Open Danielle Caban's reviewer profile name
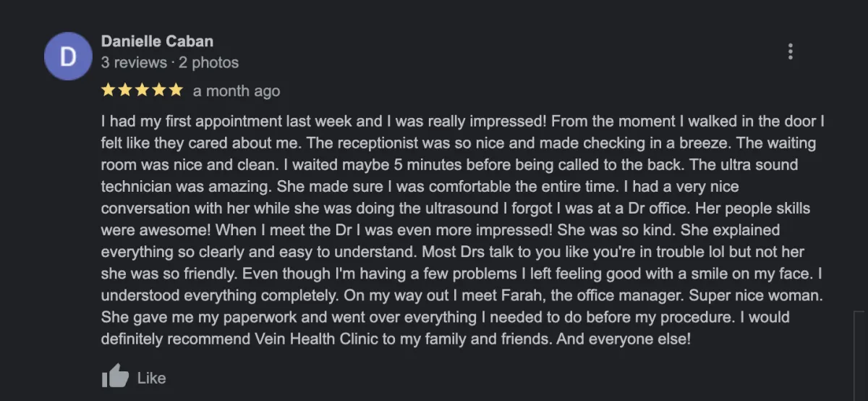 tap(157, 41)
